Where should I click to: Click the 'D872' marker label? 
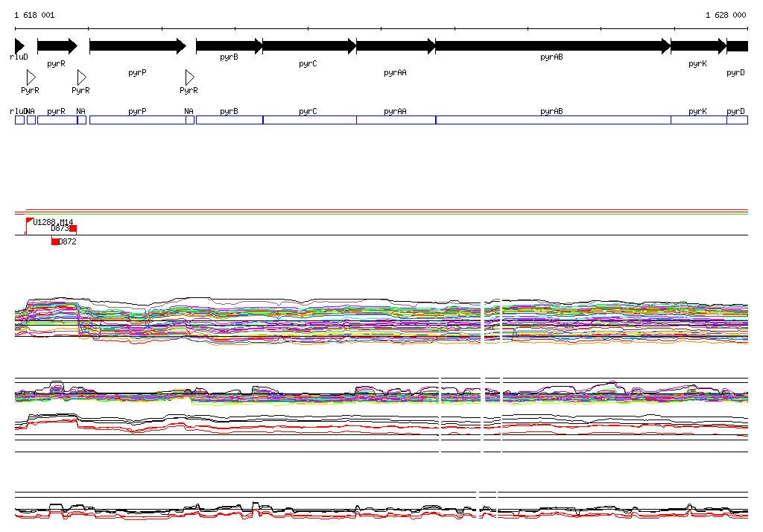click(x=68, y=241)
